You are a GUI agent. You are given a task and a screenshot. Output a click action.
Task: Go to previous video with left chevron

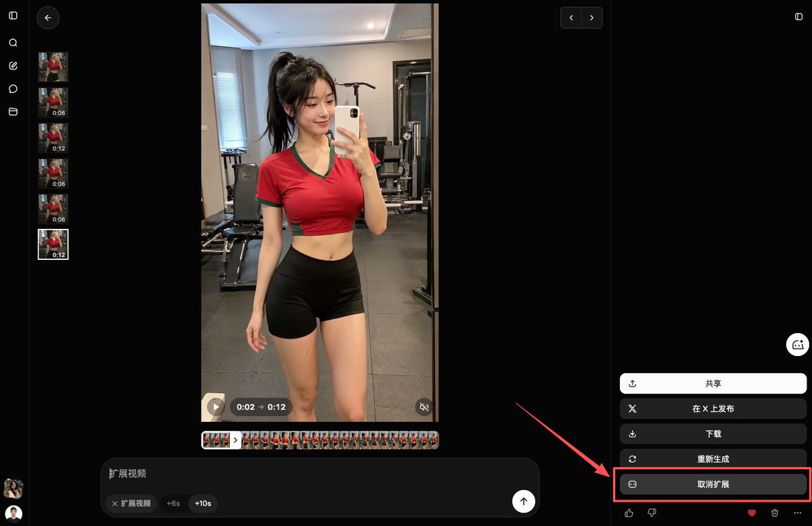pos(571,18)
